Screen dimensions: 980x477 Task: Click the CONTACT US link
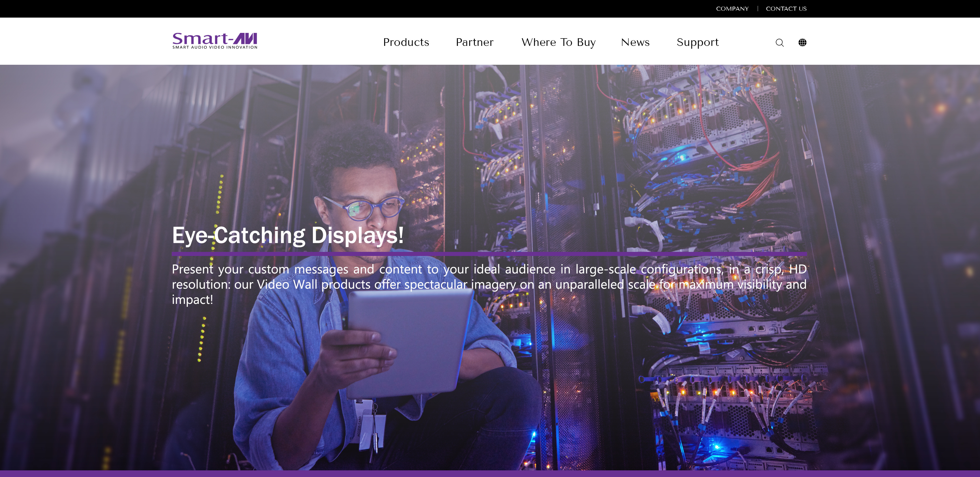[x=786, y=9]
